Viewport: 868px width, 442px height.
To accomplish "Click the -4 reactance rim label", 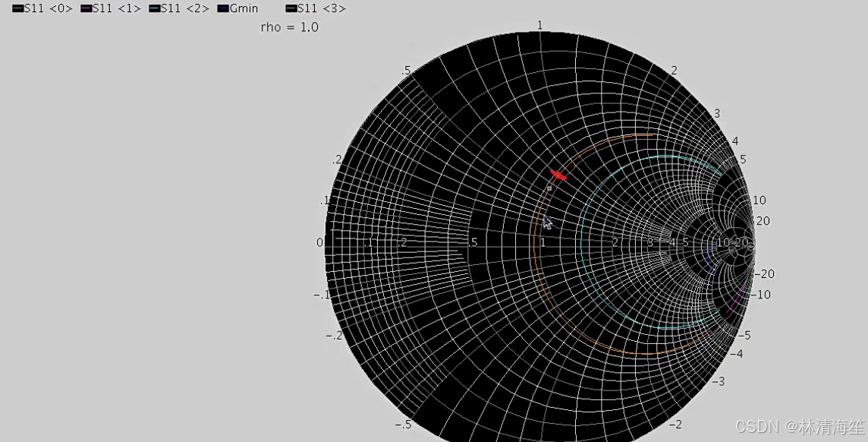I will 736,353.
